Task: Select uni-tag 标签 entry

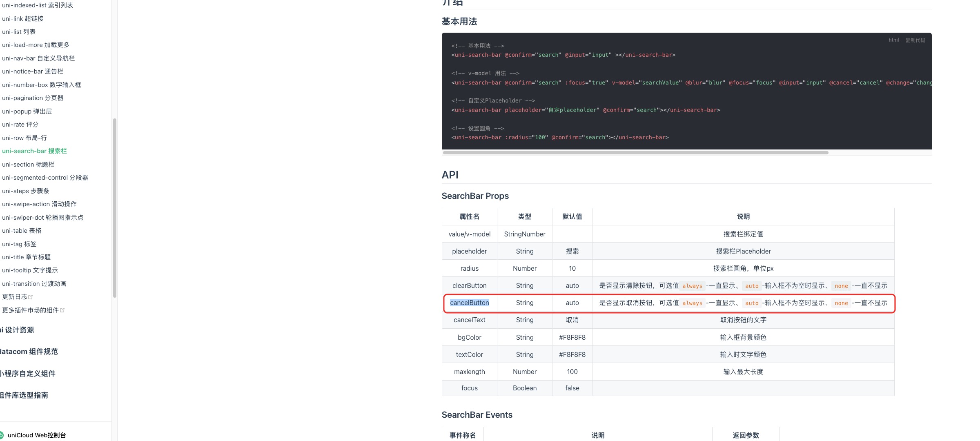Action: click(19, 244)
